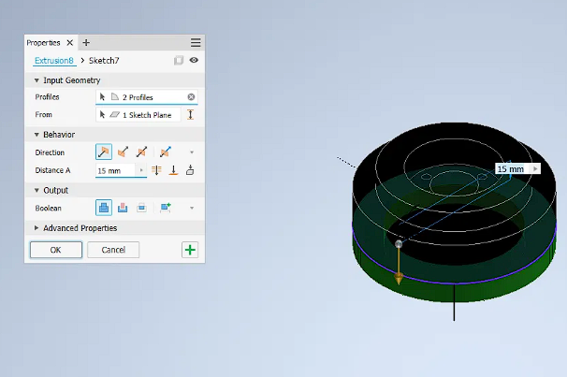Confirm the extrusion with OK
This screenshot has width=567, height=377.
point(56,250)
